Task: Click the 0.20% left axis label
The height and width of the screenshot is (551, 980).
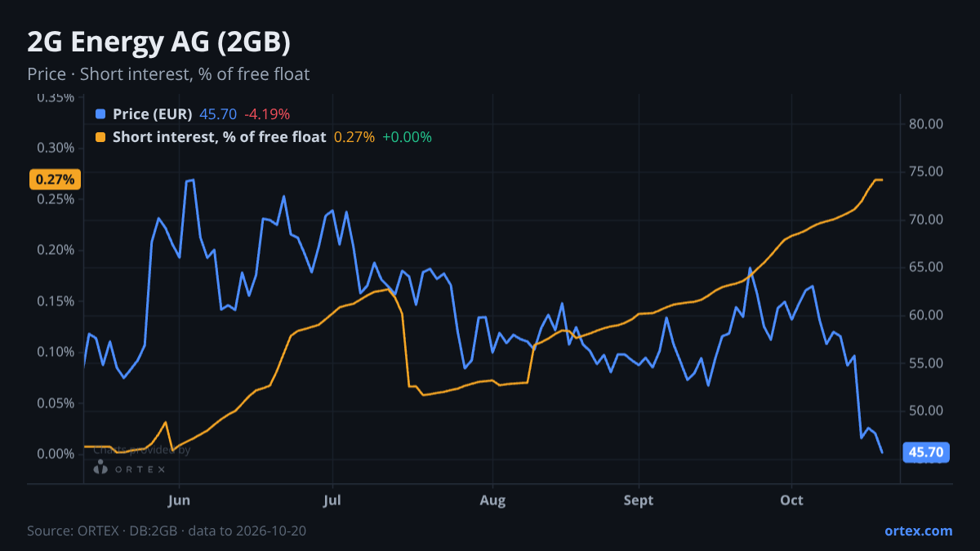Action: [x=56, y=250]
